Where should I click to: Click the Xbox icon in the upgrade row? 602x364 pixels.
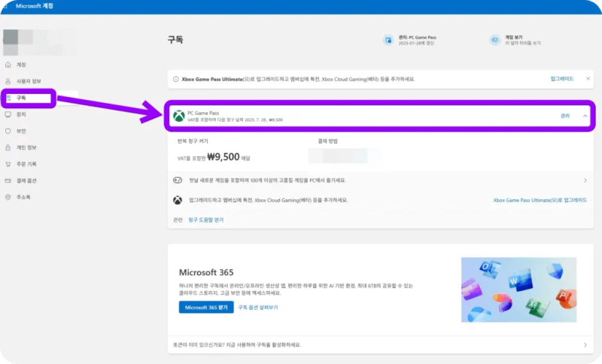pyautogui.click(x=178, y=200)
